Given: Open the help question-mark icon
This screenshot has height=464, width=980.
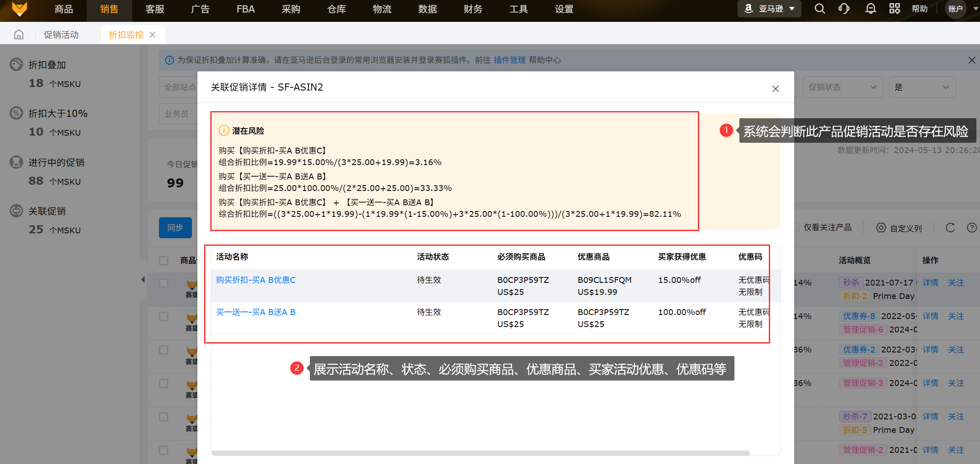Looking at the screenshot, I should coord(972,228).
